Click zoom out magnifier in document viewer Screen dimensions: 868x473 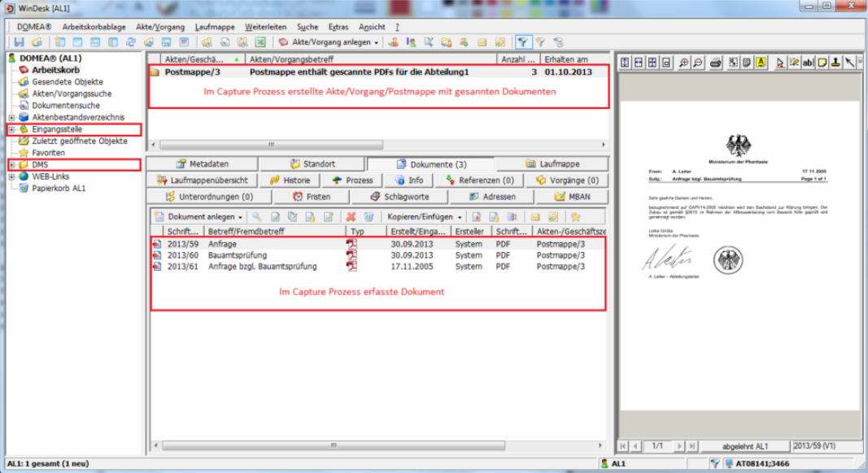tap(697, 63)
